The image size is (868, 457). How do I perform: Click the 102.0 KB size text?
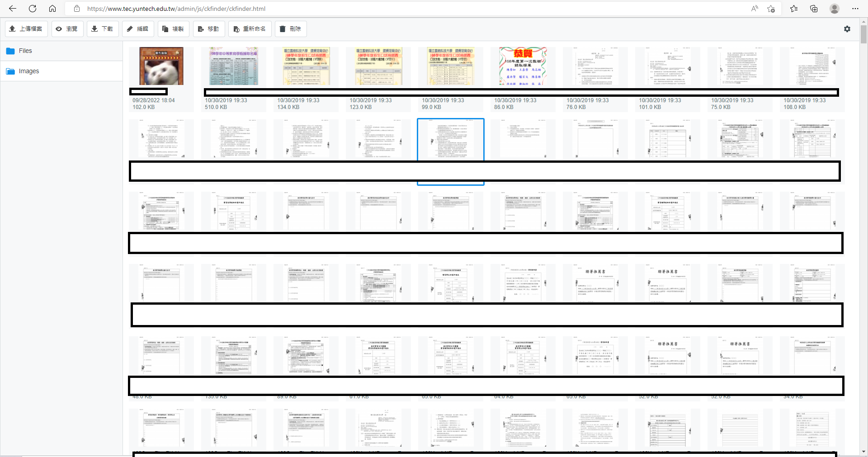[x=143, y=107]
